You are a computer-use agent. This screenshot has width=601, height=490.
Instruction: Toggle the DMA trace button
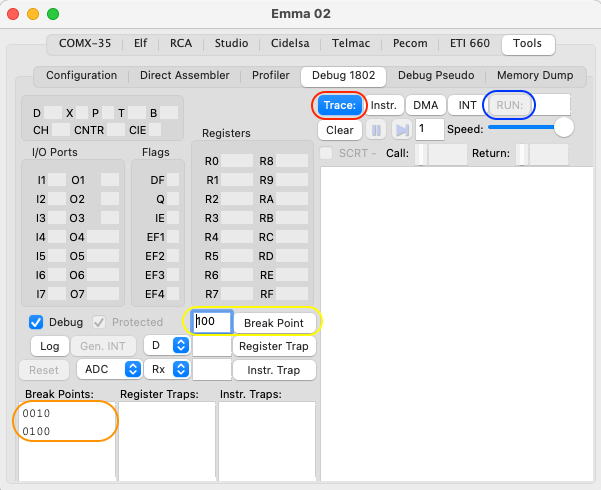pos(425,104)
